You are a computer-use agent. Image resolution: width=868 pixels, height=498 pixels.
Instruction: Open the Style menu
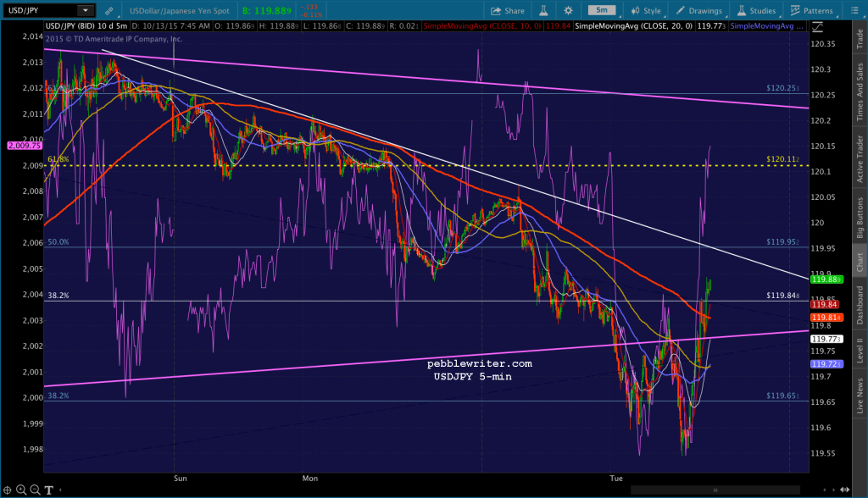(x=646, y=10)
